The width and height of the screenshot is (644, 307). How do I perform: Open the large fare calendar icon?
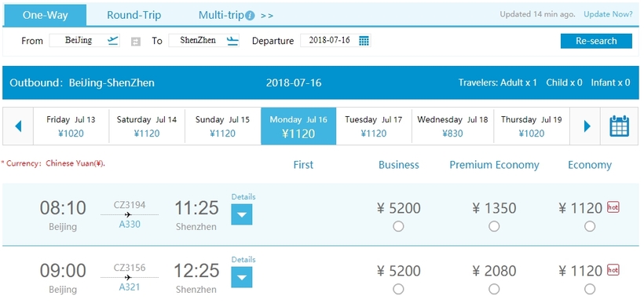coord(620,126)
